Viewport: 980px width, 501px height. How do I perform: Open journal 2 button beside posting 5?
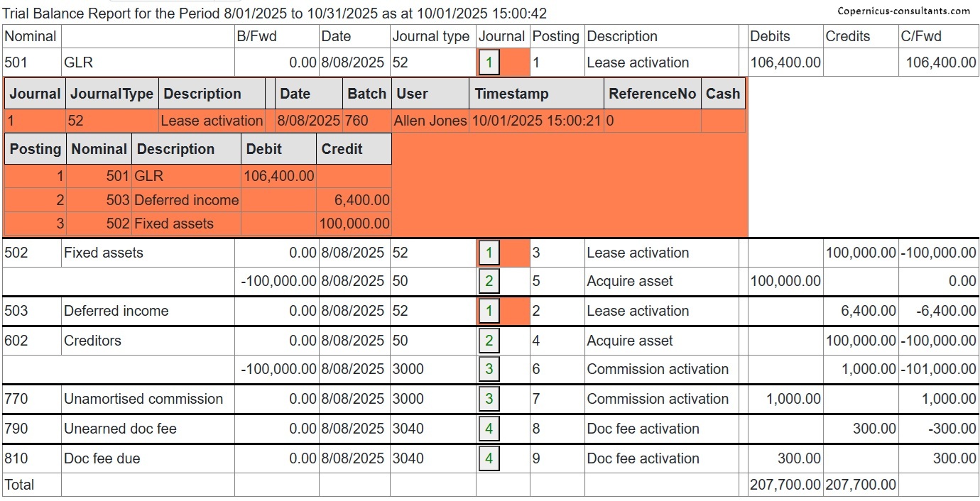click(489, 281)
